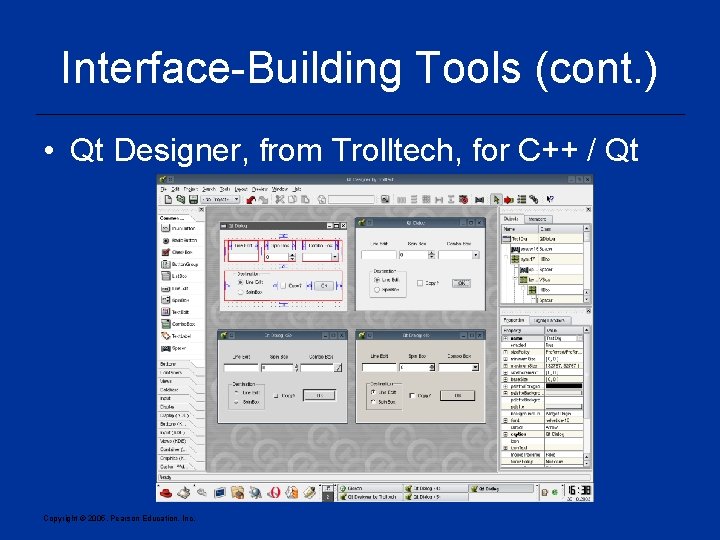Screen dimensions: 720x540
Task: Open the project selector combo in toolbar
Action: click(x=221, y=199)
